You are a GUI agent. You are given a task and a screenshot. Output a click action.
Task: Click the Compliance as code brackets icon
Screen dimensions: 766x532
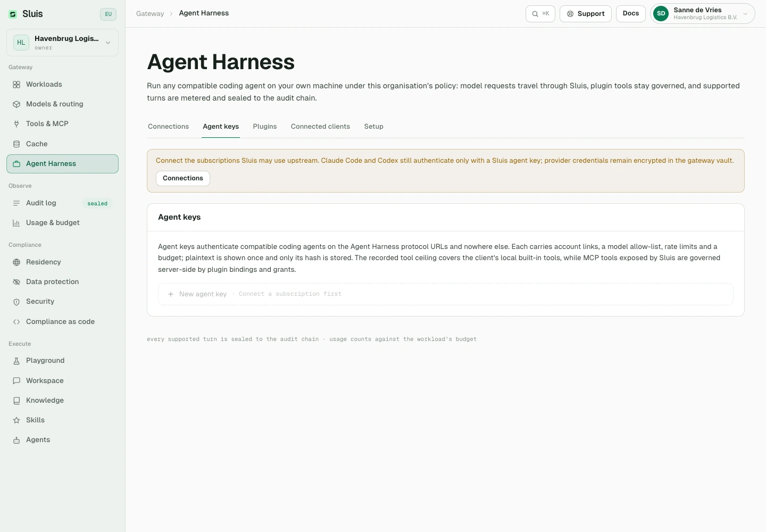16,322
